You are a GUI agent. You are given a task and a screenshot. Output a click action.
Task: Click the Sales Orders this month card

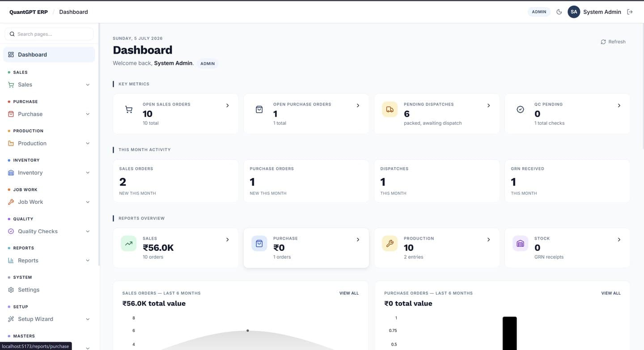point(176,181)
